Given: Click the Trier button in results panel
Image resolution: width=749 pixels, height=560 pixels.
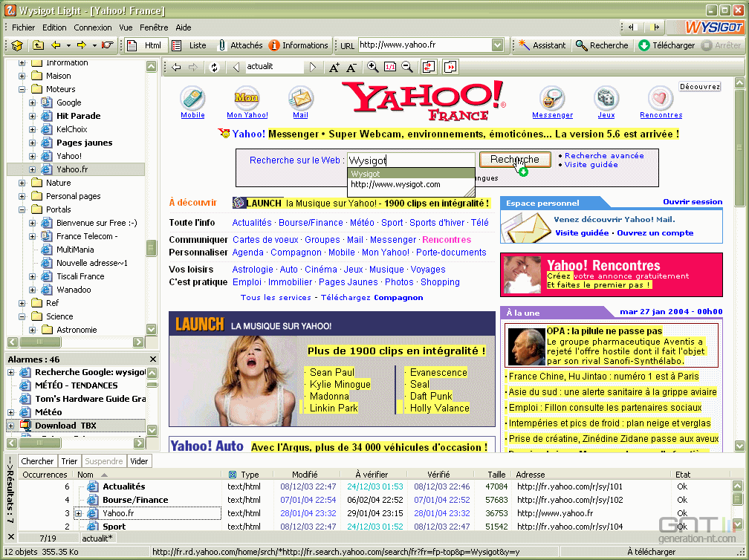Looking at the screenshot, I should 69,461.
